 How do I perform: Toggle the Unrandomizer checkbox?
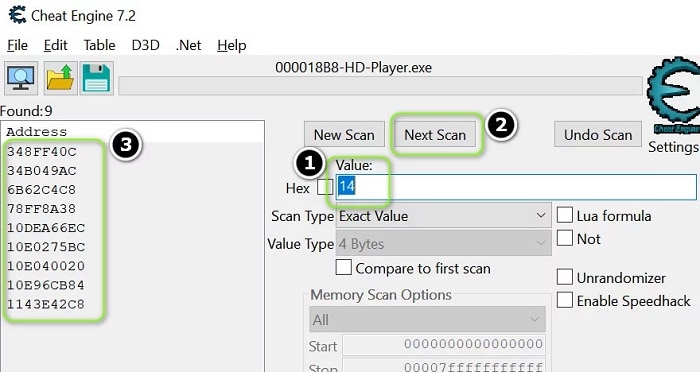coord(565,277)
